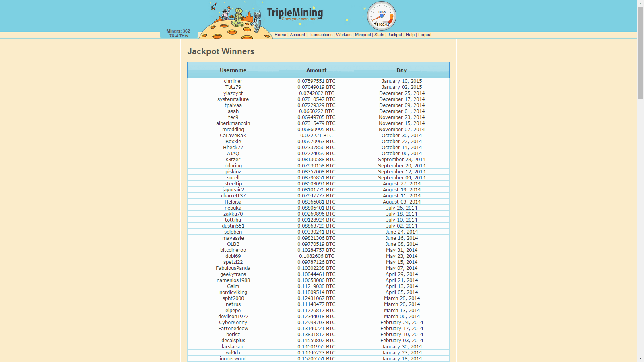Open the Workers page
This screenshot has width=644, height=362.
pyautogui.click(x=344, y=35)
